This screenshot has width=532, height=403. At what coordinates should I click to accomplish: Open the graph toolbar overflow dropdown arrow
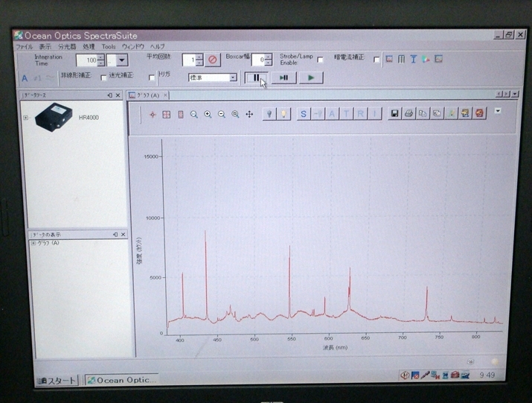(x=497, y=111)
